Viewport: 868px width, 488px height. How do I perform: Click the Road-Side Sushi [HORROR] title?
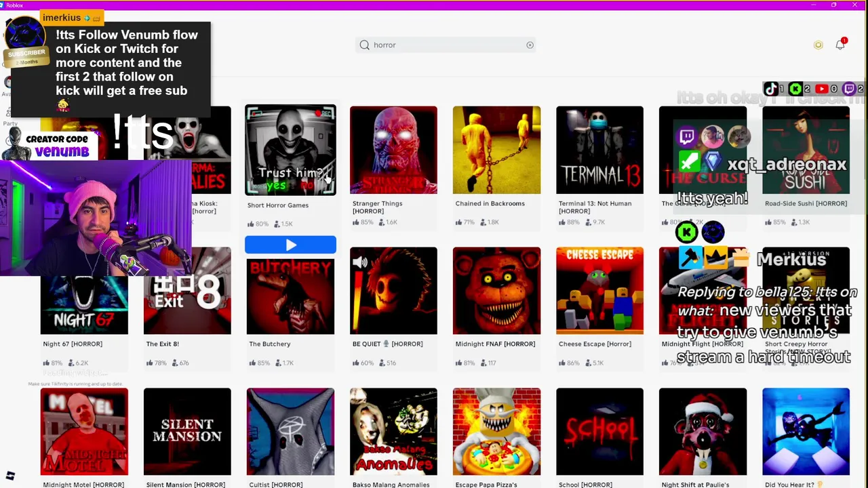[806, 203]
